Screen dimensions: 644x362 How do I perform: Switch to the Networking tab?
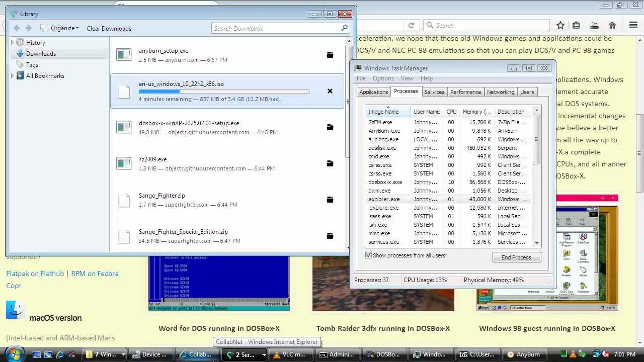pos(501,92)
